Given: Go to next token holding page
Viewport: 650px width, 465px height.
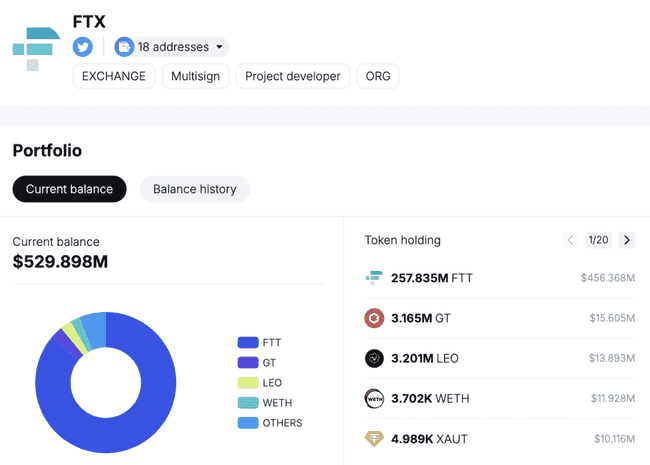Looking at the screenshot, I should [x=627, y=240].
